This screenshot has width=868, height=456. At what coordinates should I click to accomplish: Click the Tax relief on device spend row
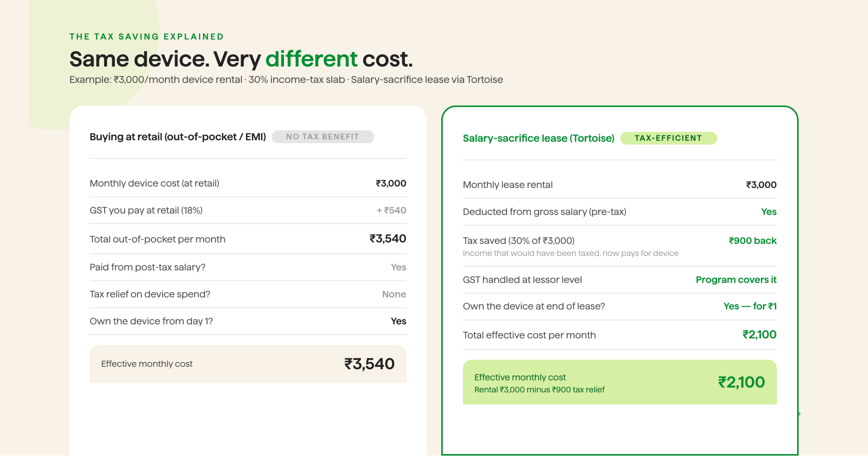coord(248,295)
